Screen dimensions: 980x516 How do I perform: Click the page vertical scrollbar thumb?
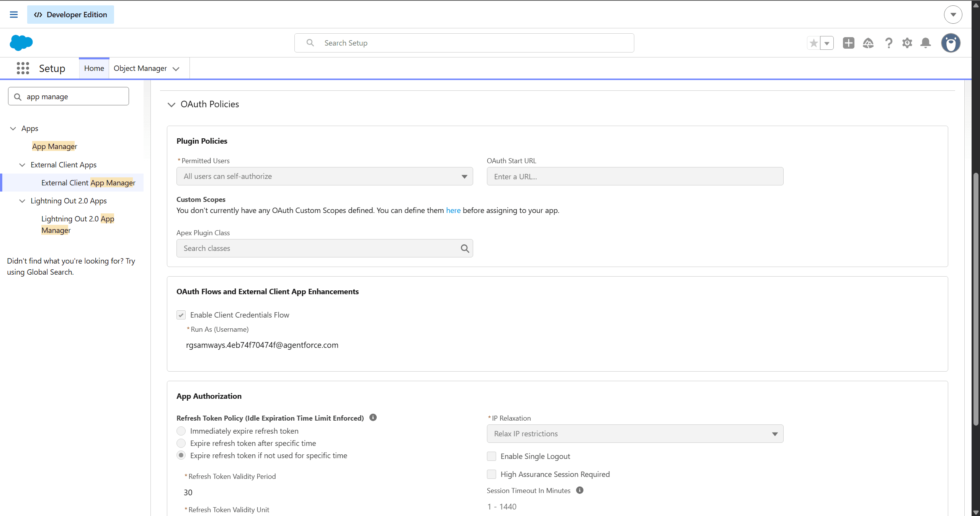976,299
